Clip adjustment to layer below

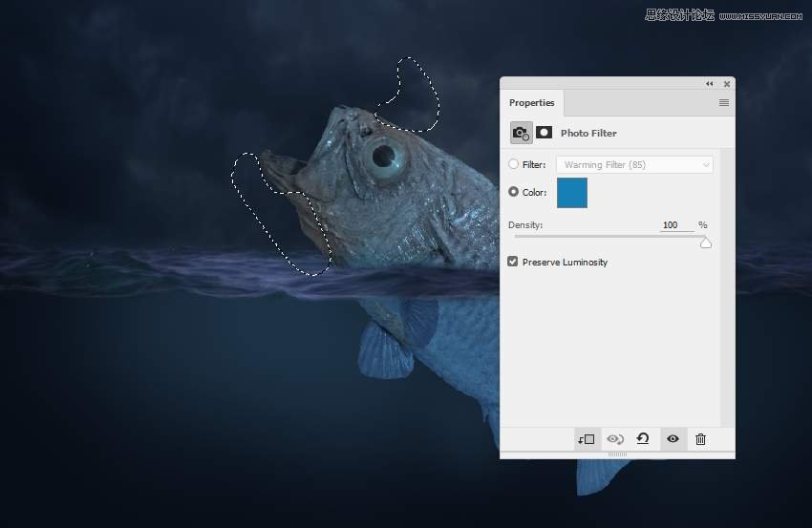pyautogui.click(x=586, y=439)
